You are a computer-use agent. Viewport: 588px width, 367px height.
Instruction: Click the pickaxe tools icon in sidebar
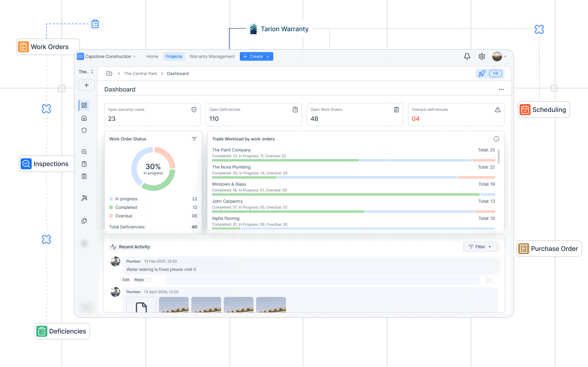[84, 198]
